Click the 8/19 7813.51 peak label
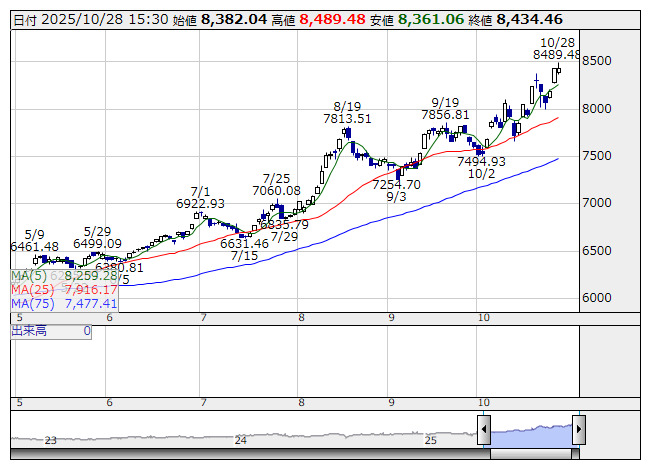Screen dimensions: 653x470 (347, 112)
